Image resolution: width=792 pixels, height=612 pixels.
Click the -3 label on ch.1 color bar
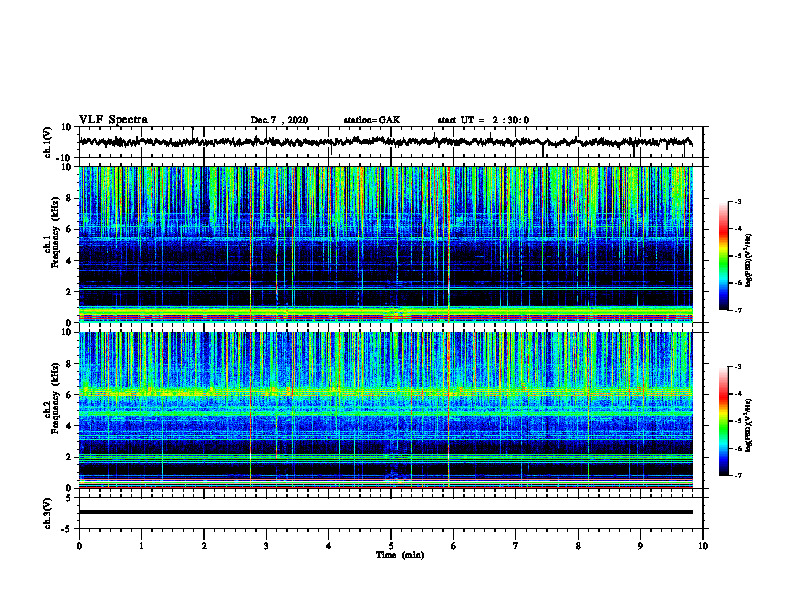738,202
